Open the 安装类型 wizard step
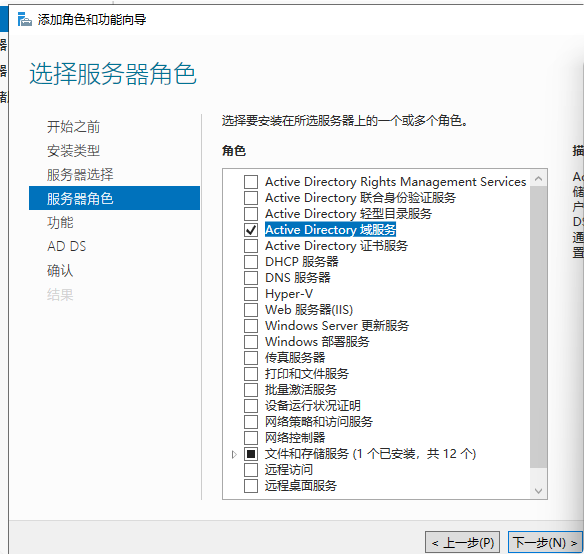Viewport: 584px width, 554px height. [73, 151]
